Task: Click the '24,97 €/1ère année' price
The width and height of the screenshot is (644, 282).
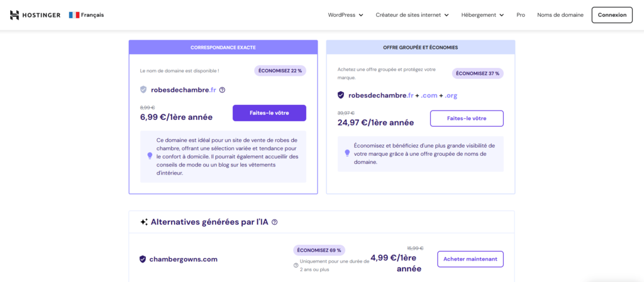Action: 376,122
